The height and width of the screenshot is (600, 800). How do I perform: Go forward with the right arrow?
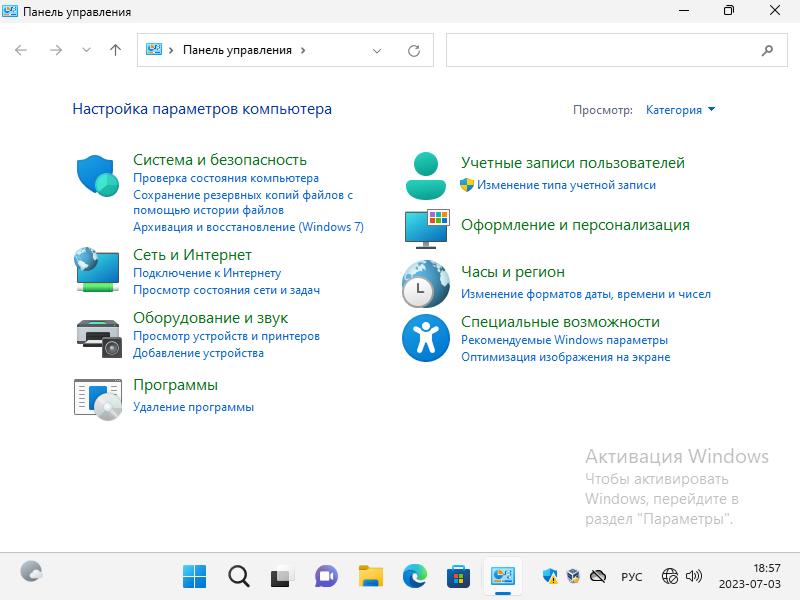(56, 50)
